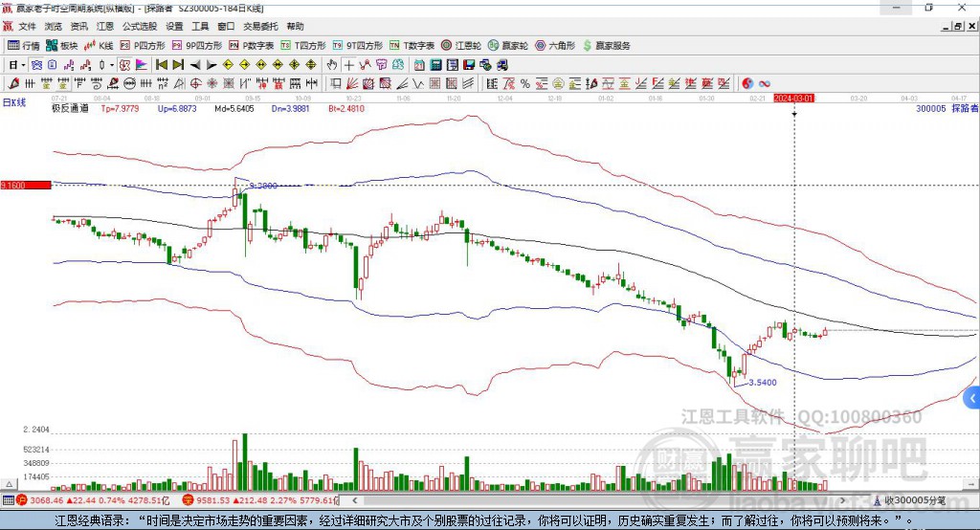Click the 2024-03-01 date marker on time axis
Viewport: 980px width, 530px height.
(793, 99)
